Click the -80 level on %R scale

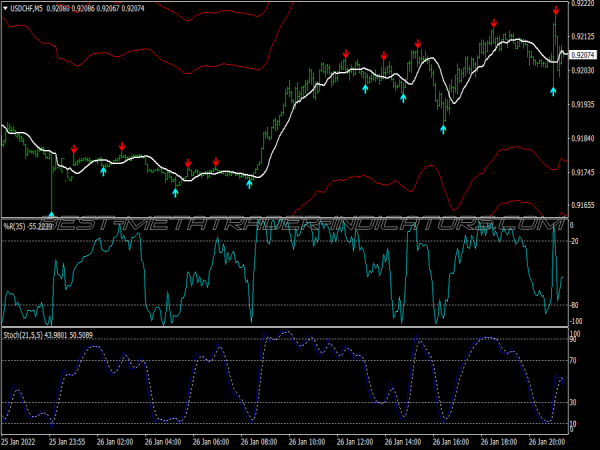coord(575,305)
